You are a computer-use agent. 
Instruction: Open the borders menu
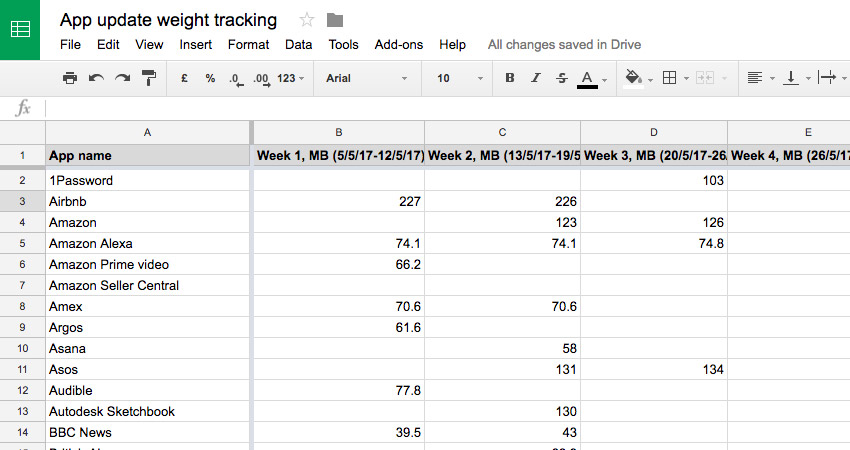point(669,78)
